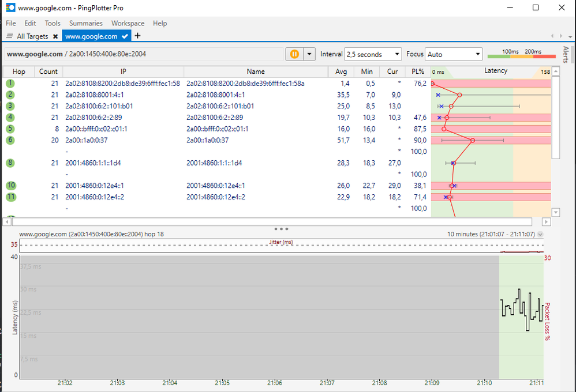This screenshot has height=392, width=576.
Task: Sort by the Avg column header
Action: tap(341, 72)
